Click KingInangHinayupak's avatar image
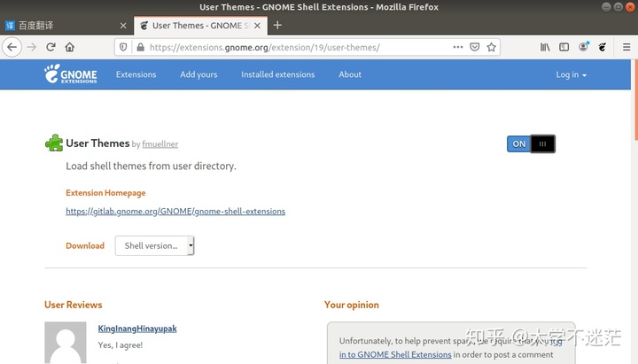The width and height of the screenshot is (638, 364). pos(65,342)
